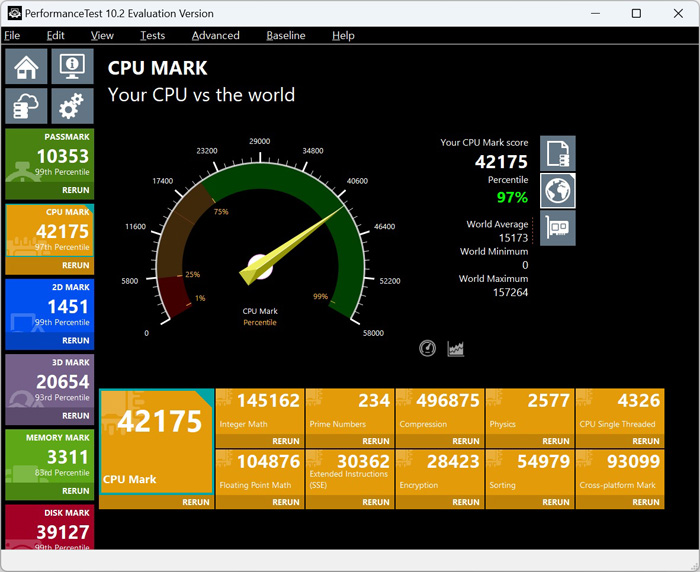The width and height of the screenshot is (700, 572).
Task: Open the Baseline menu
Action: pos(286,35)
